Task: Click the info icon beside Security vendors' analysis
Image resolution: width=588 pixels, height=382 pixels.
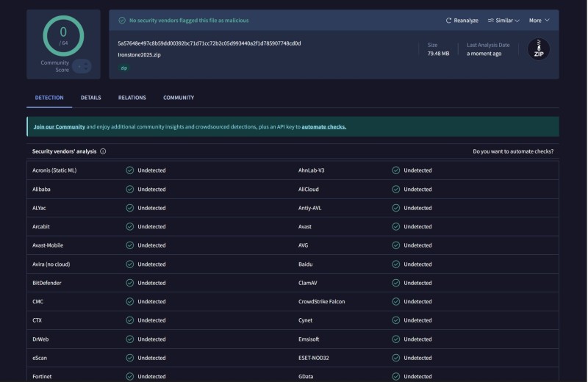Action: click(x=103, y=151)
